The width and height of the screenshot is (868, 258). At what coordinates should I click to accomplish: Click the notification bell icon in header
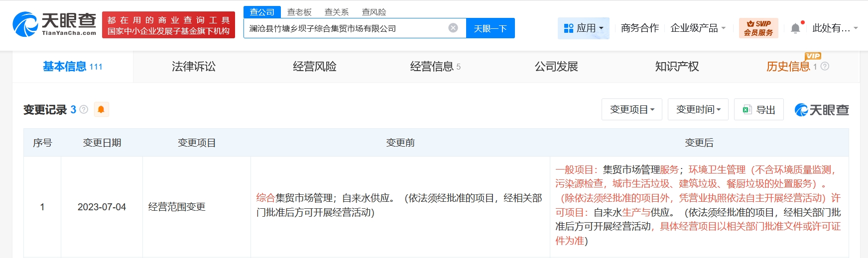pos(796,28)
